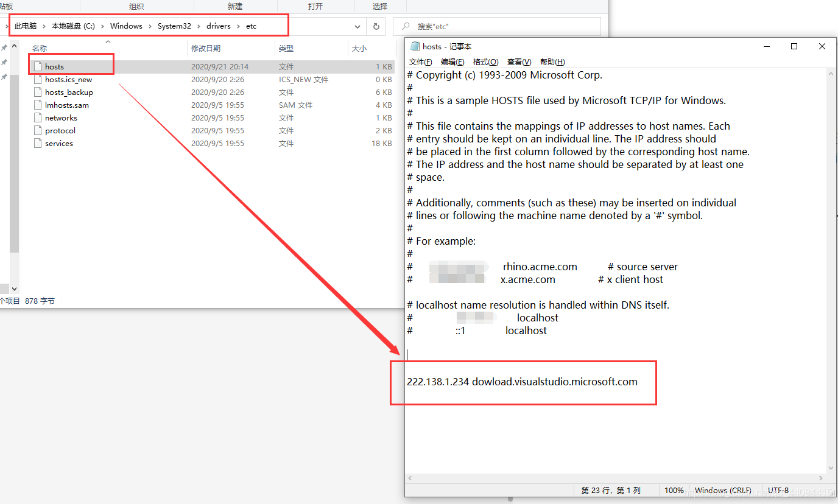
Task: Expand the chevron after drivers in path
Action: tap(238, 26)
